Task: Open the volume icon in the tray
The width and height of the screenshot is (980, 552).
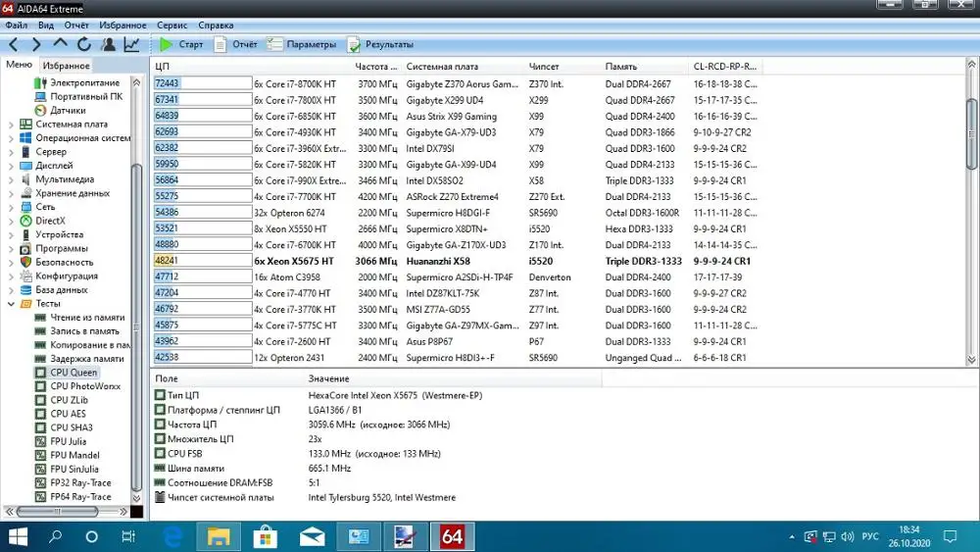Action: click(848, 536)
